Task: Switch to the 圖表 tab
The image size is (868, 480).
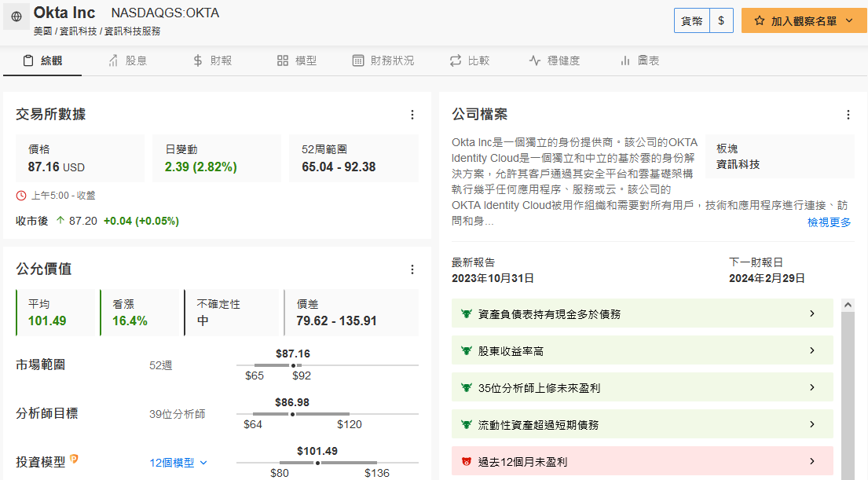Action: point(640,61)
